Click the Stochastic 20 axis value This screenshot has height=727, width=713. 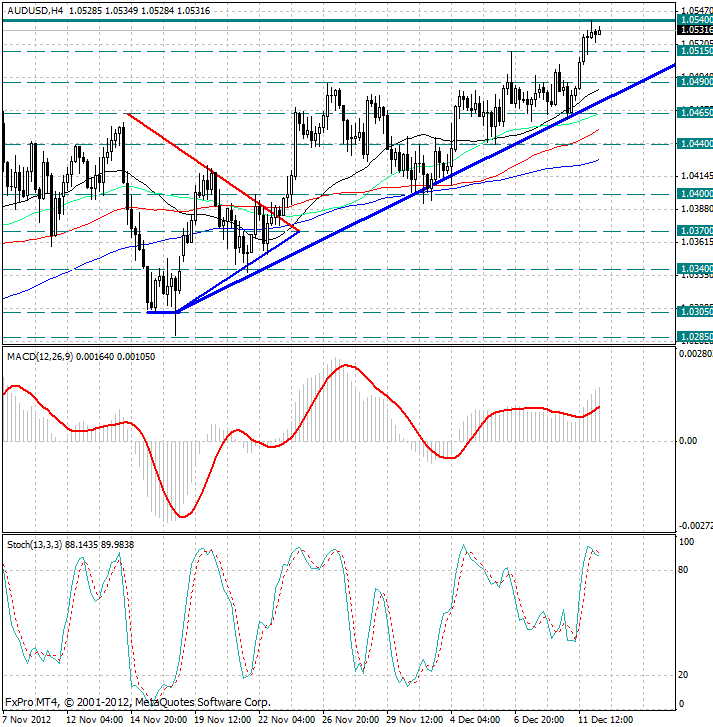point(683,675)
